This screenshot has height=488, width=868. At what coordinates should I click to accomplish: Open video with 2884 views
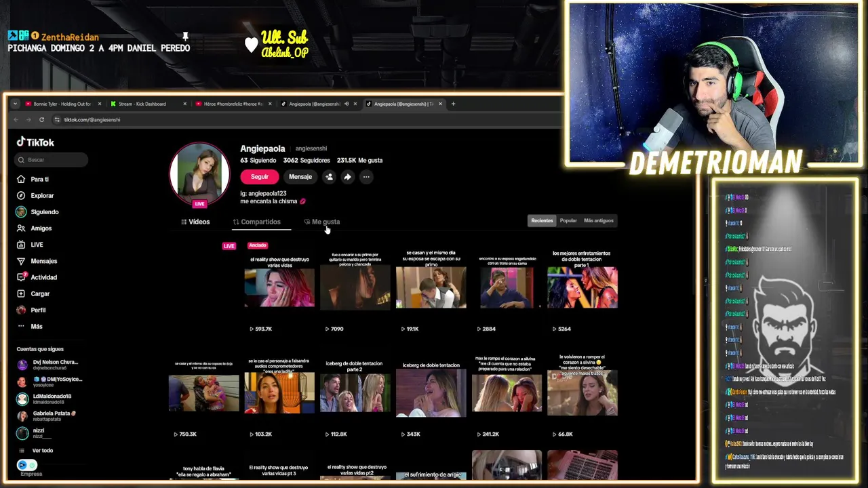(507, 288)
